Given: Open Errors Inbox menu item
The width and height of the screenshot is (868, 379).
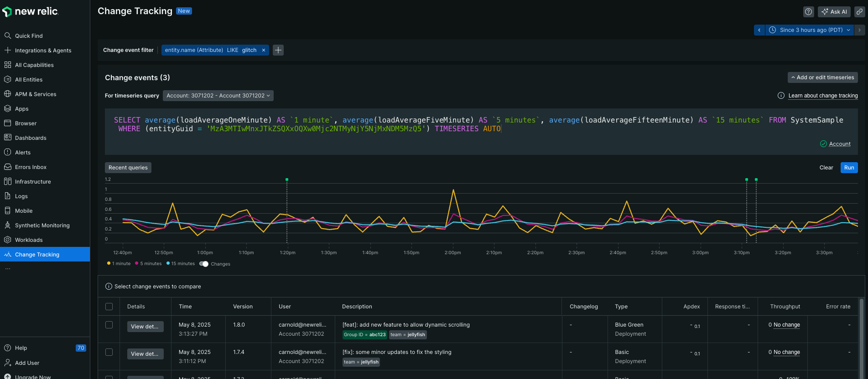Looking at the screenshot, I should (45, 167).
